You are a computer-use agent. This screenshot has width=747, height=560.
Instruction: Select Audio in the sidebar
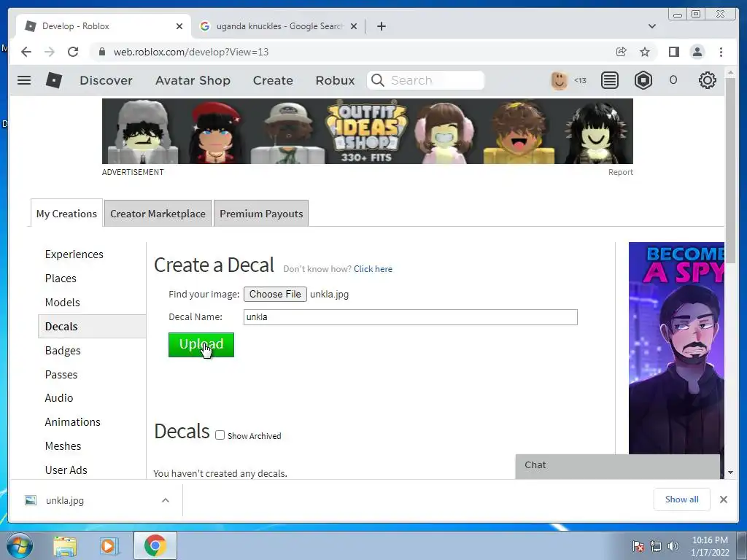pos(59,397)
